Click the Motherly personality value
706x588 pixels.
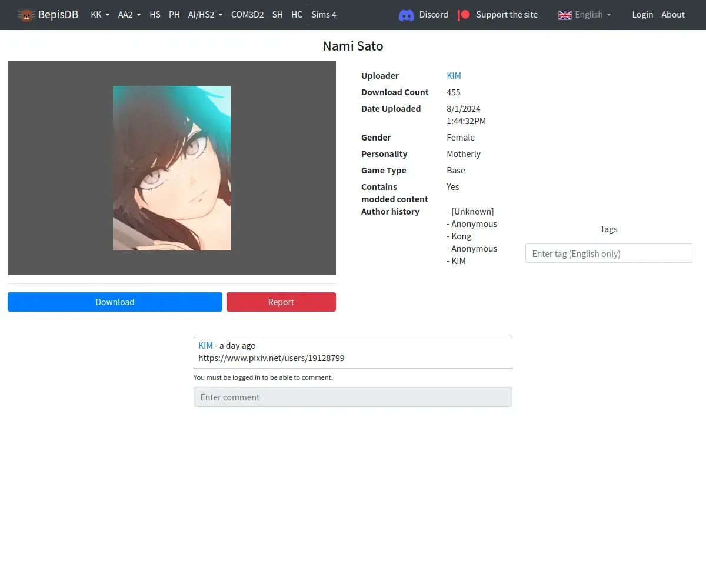(464, 154)
